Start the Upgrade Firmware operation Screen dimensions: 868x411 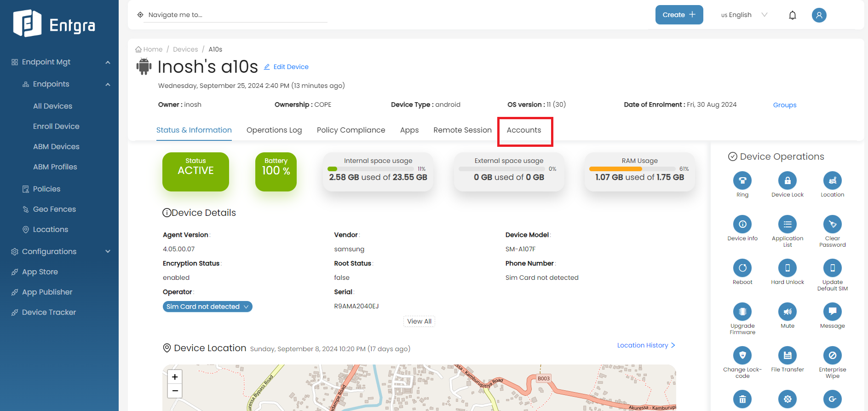click(742, 312)
